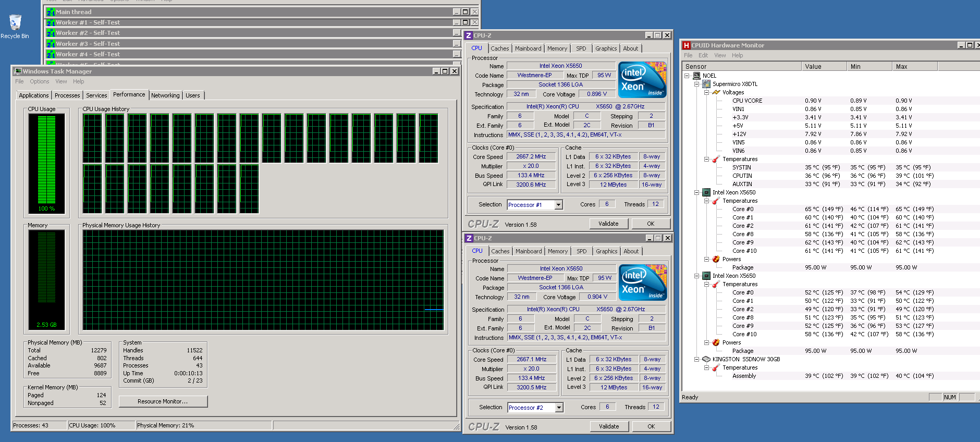Image resolution: width=980 pixels, height=442 pixels.
Task: Click the Physical Memory Usage History graph
Action: tap(263, 280)
